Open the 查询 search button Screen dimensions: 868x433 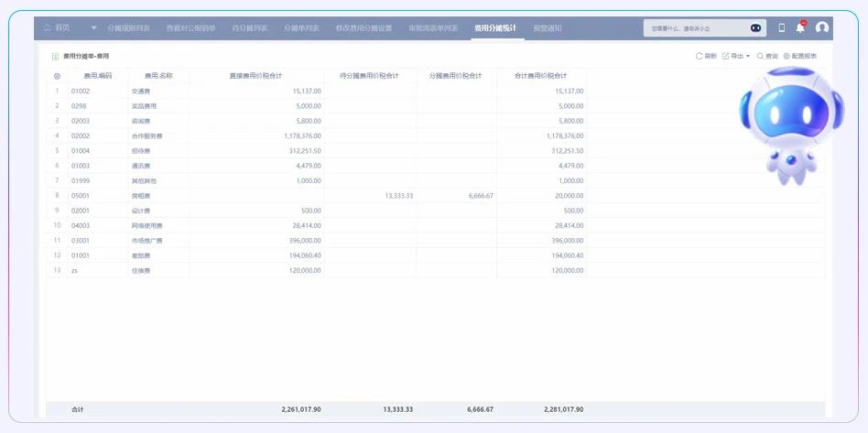coord(766,56)
